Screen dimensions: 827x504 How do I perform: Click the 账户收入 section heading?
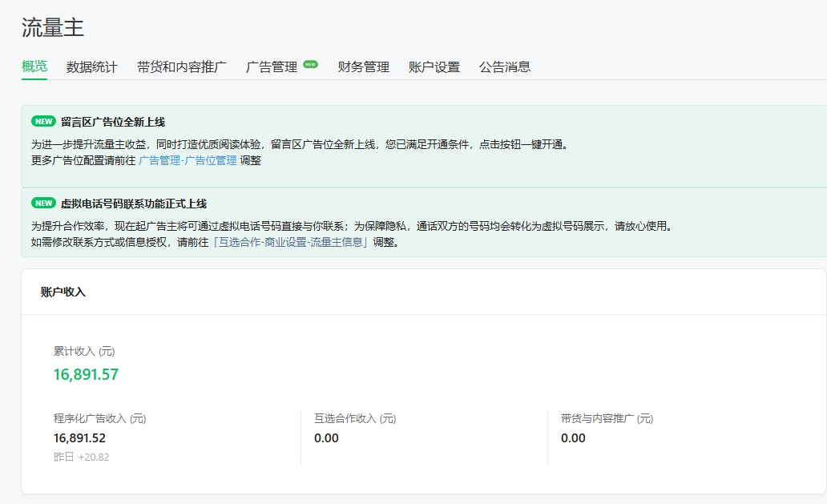point(63,292)
